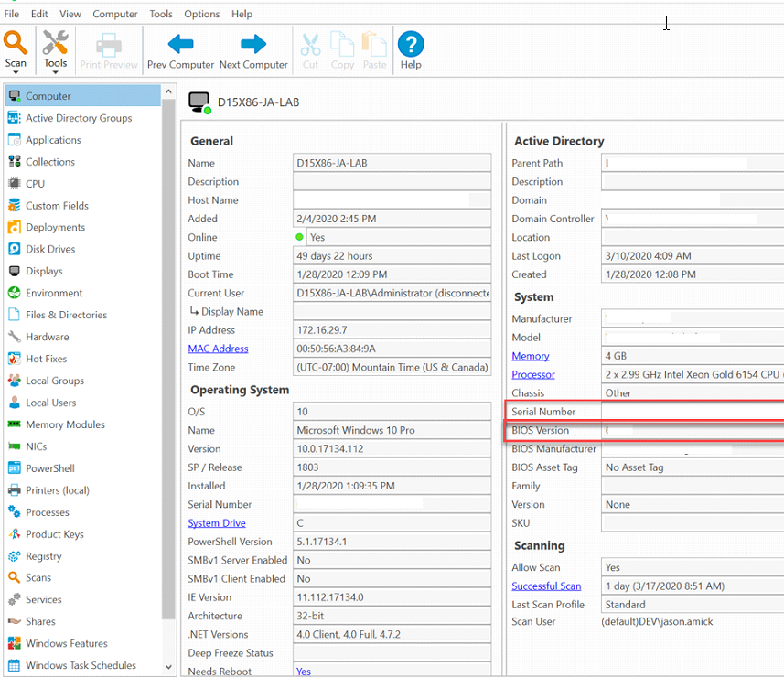Go to Prev Computer arrow
The image size is (784, 677).
[180, 44]
